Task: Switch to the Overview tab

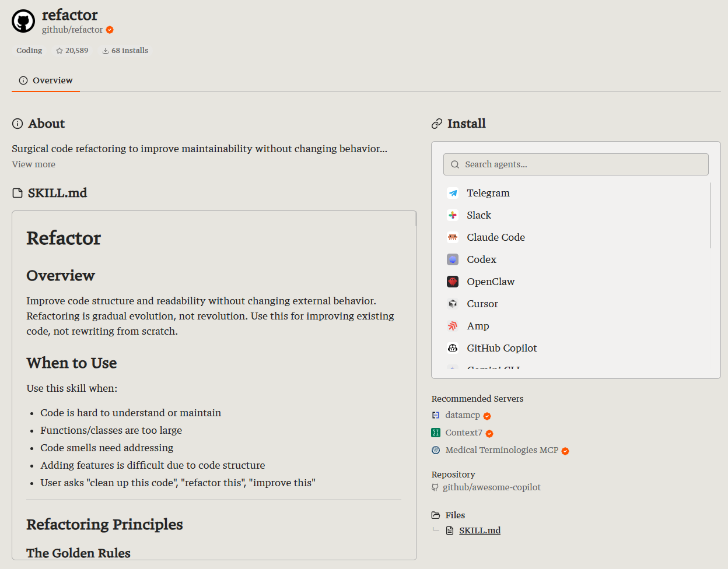Action: (x=45, y=80)
